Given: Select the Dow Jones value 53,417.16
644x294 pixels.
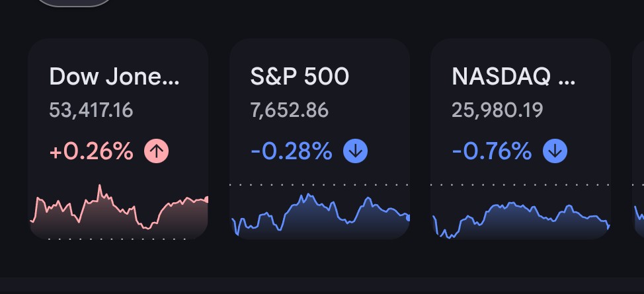Looking at the screenshot, I should pyautogui.click(x=91, y=110).
